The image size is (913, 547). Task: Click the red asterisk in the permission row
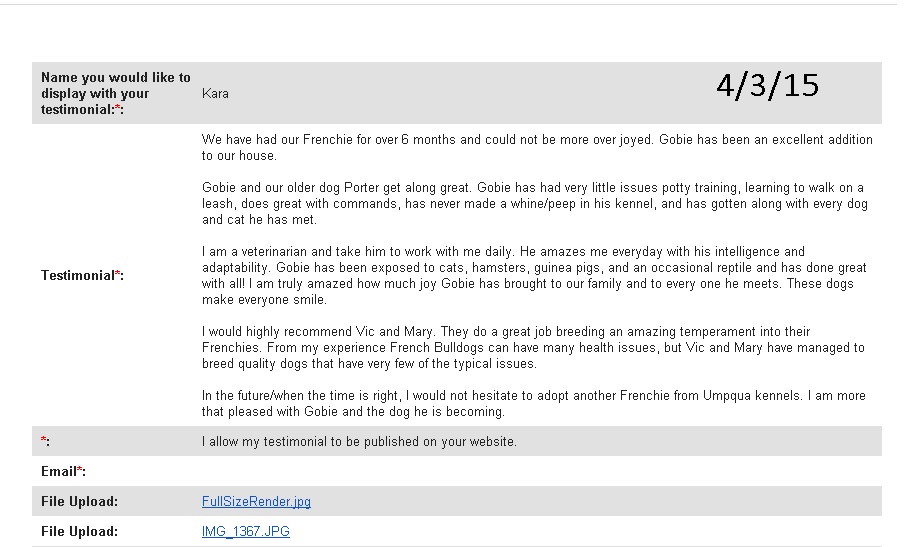44,440
